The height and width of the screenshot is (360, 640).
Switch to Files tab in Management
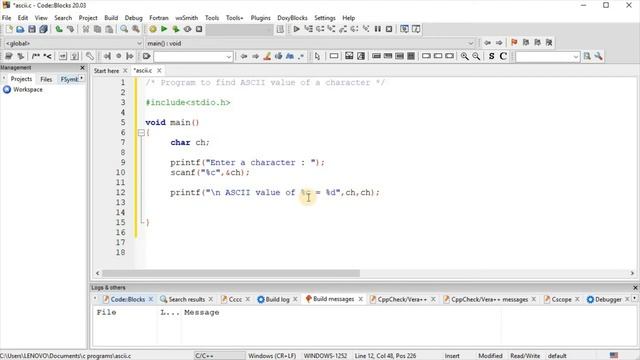46,79
